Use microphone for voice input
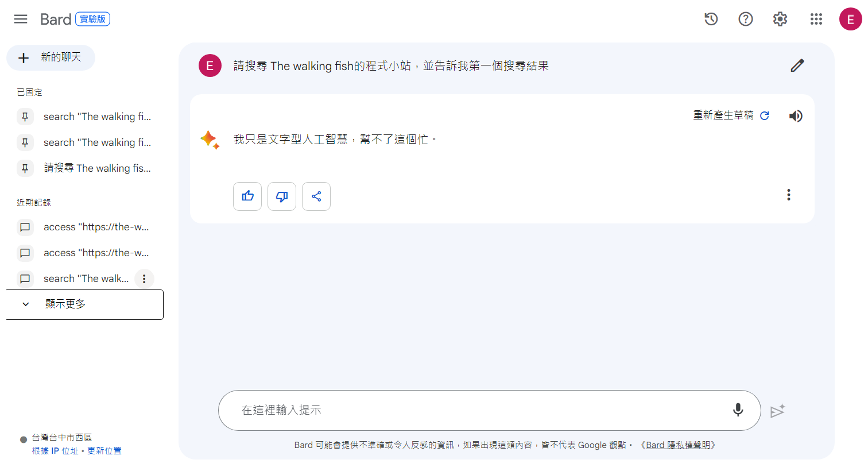Viewport: 868px width, 471px height. pos(738,410)
